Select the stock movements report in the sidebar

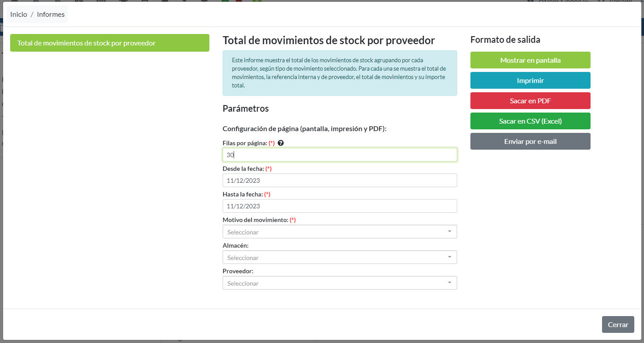click(x=110, y=43)
